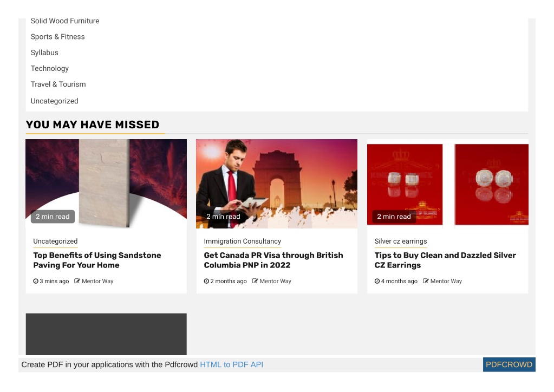Open the Canada PR Visa article image
This screenshot has width=554, height=392.
[x=277, y=184]
